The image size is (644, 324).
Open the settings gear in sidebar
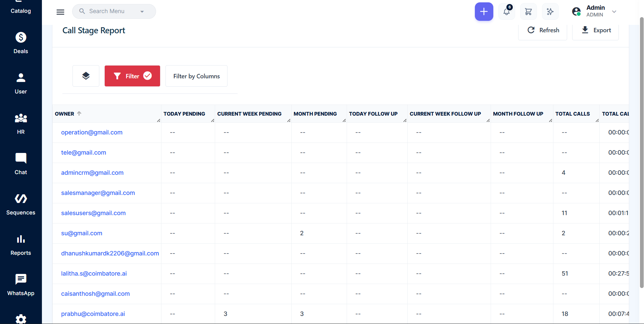coord(21,319)
